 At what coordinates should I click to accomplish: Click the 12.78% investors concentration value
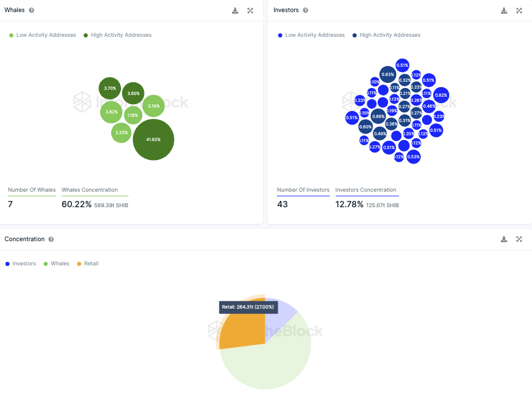click(349, 204)
